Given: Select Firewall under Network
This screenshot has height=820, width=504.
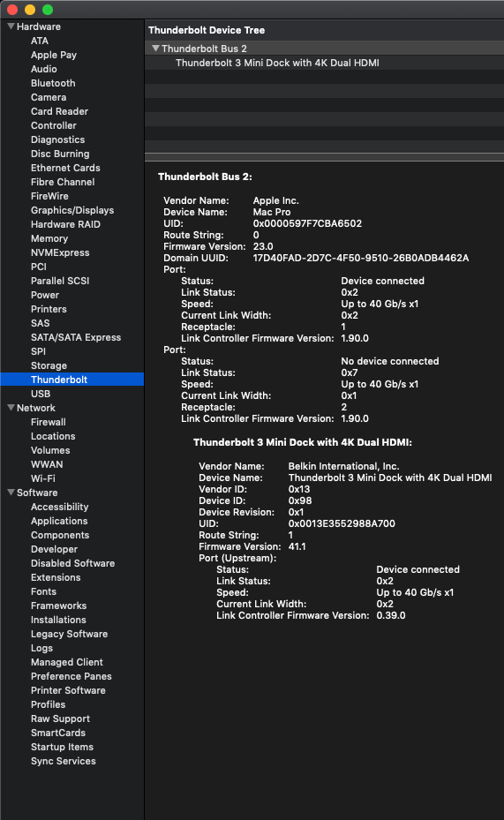Looking at the screenshot, I should [48, 422].
